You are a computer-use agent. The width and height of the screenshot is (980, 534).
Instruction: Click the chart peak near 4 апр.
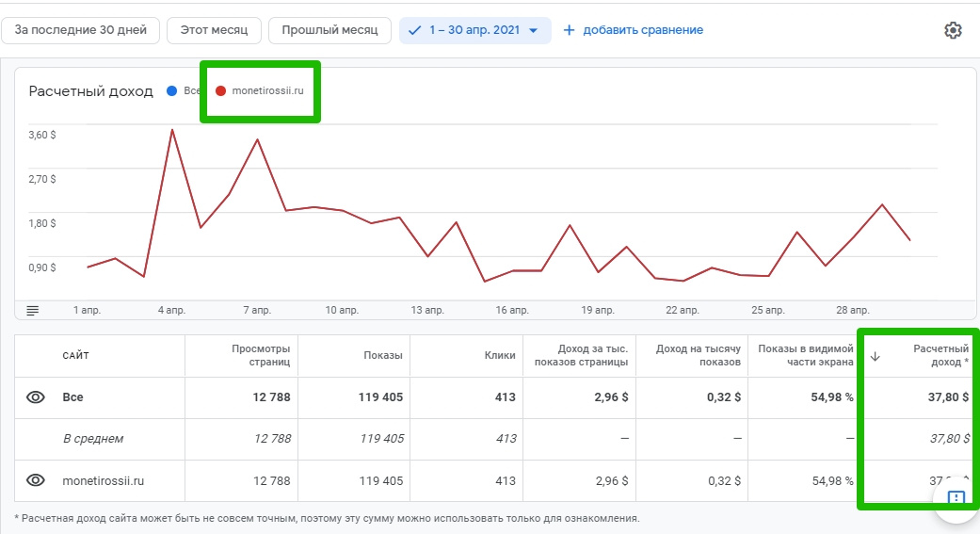pyautogui.click(x=172, y=130)
